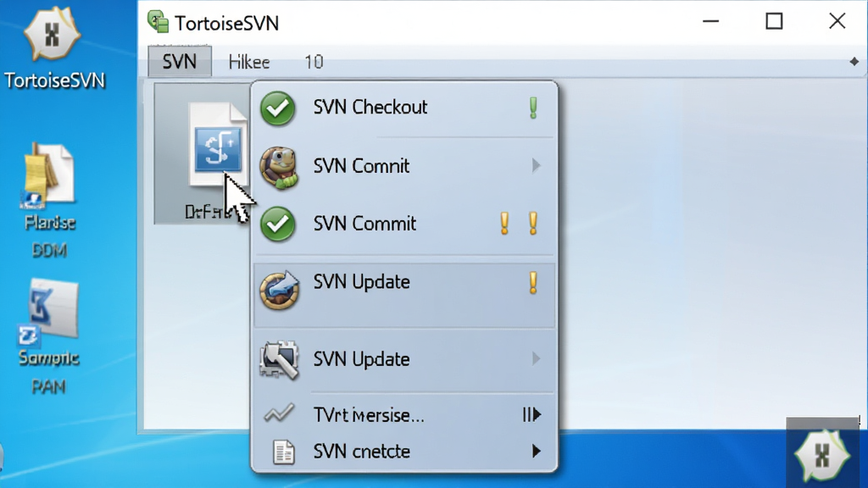868x488 pixels.
Task: Click the tortoise icon next to SVN Comnit
Action: tap(278, 168)
